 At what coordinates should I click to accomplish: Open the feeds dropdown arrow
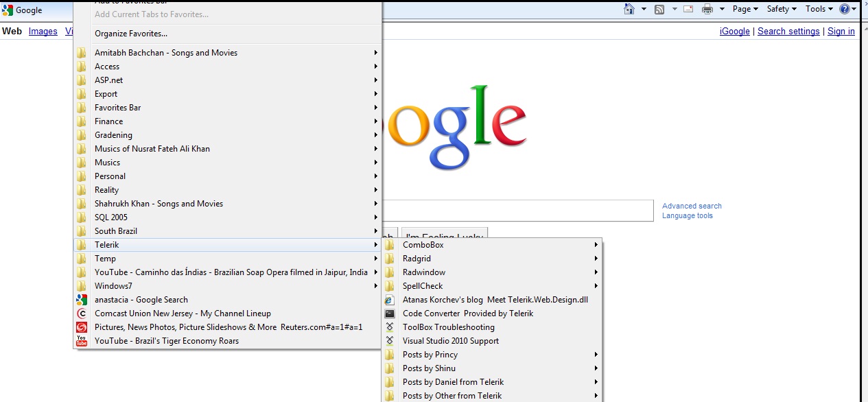pyautogui.click(x=675, y=9)
